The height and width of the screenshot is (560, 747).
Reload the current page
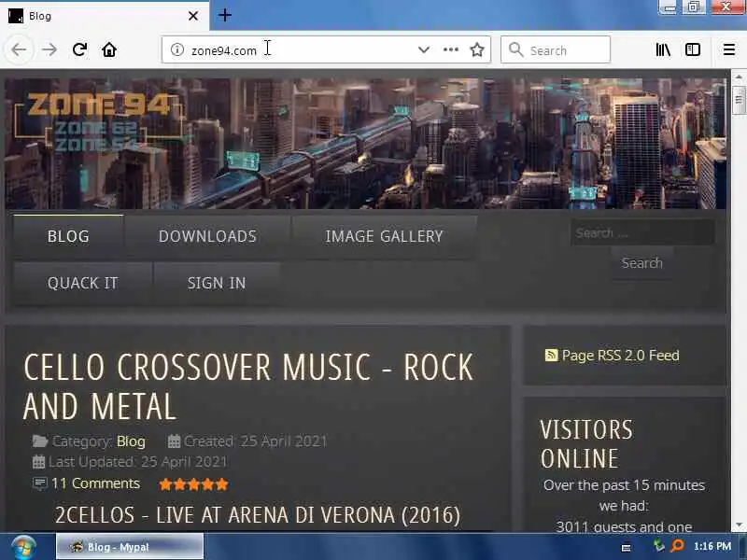[79, 49]
